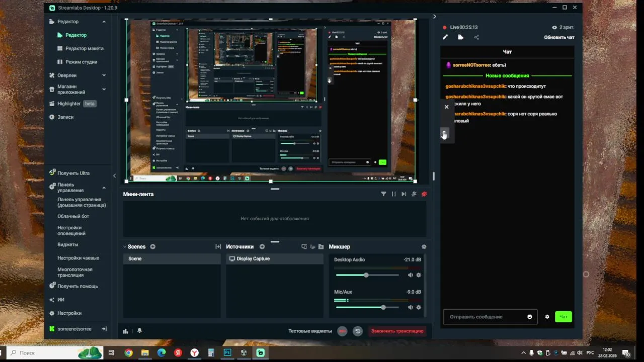Viewport: 644px width, 362px height.
Task: Open the camera icon beside the pencil
Action: pyautogui.click(x=460, y=37)
